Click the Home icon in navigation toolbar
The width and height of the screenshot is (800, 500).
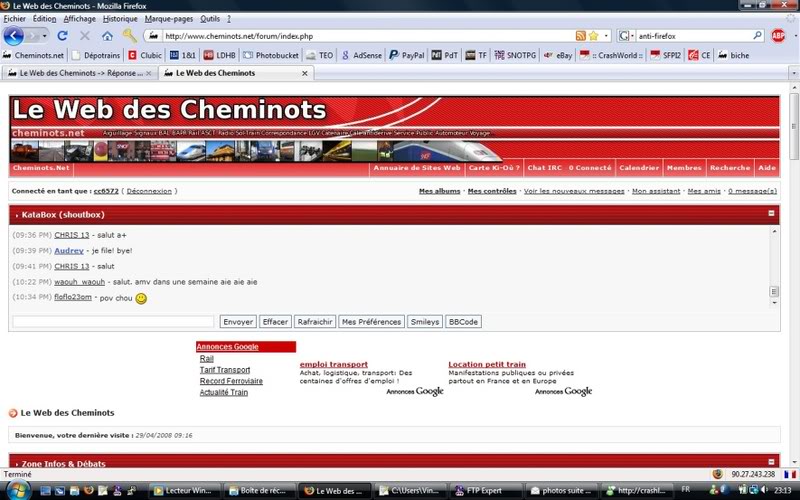(x=107, y=36)
